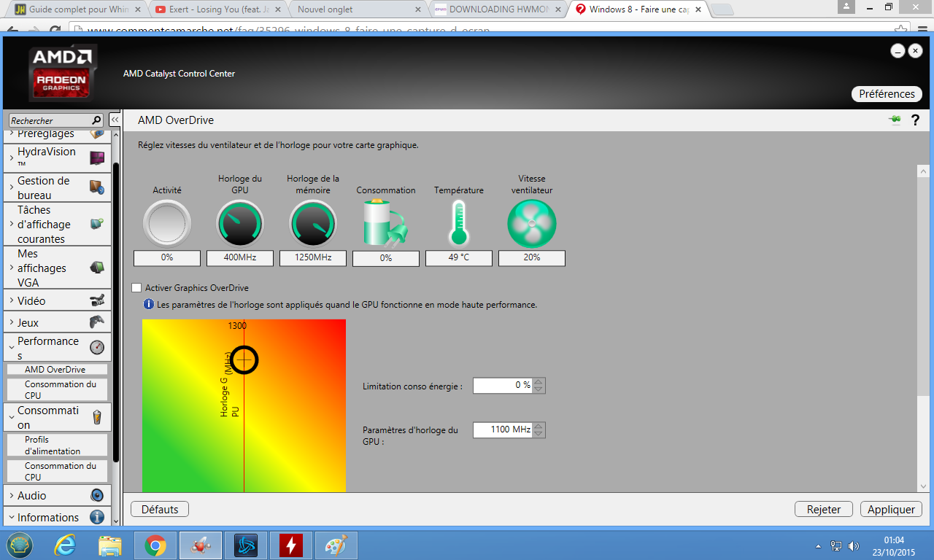Expand the Audio section chevron
This screenshot has height=560, width=934.
pos(12,495)
